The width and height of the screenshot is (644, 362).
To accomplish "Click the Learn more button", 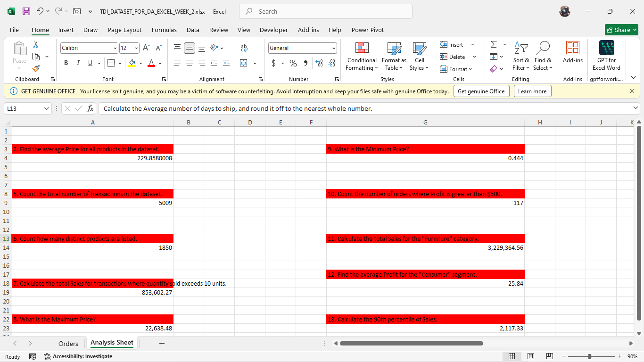I will coord(532,91).
